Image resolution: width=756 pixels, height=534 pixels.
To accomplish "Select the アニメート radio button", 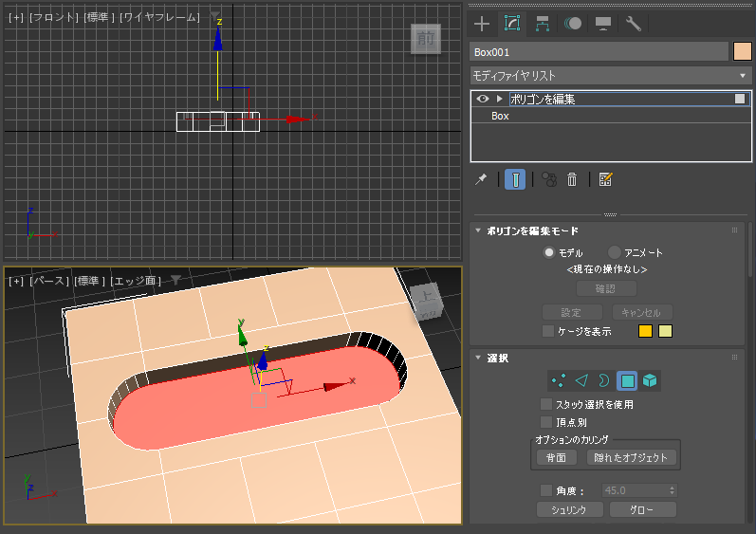I will [x=615, y=252].
